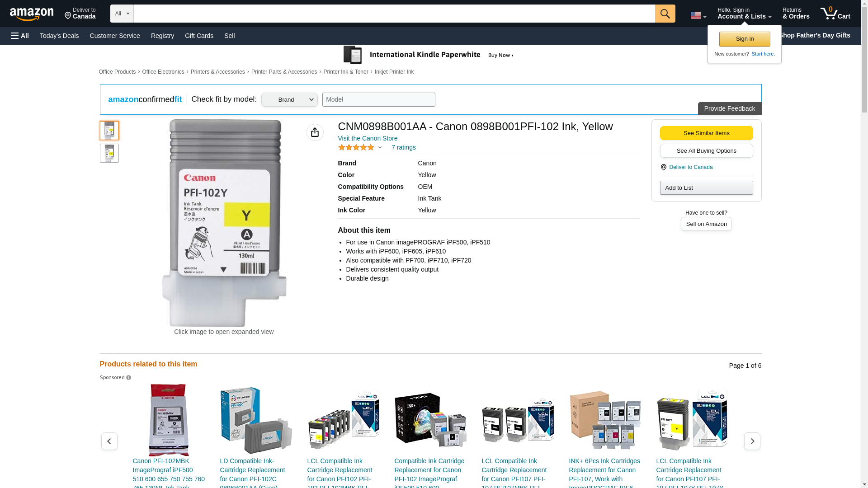Open the shopping cart icon
Screen dimensions: 868x488
point(835,14)
